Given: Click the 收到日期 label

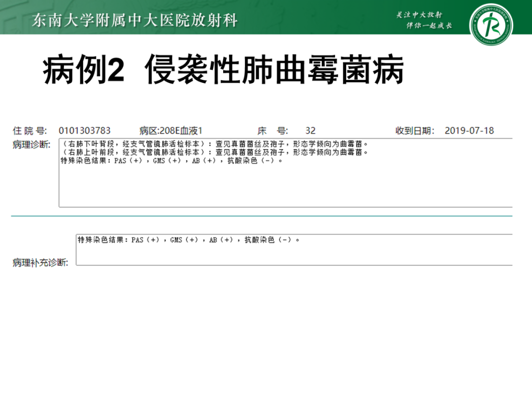Looking at the screenshot, I should point(415,131).
